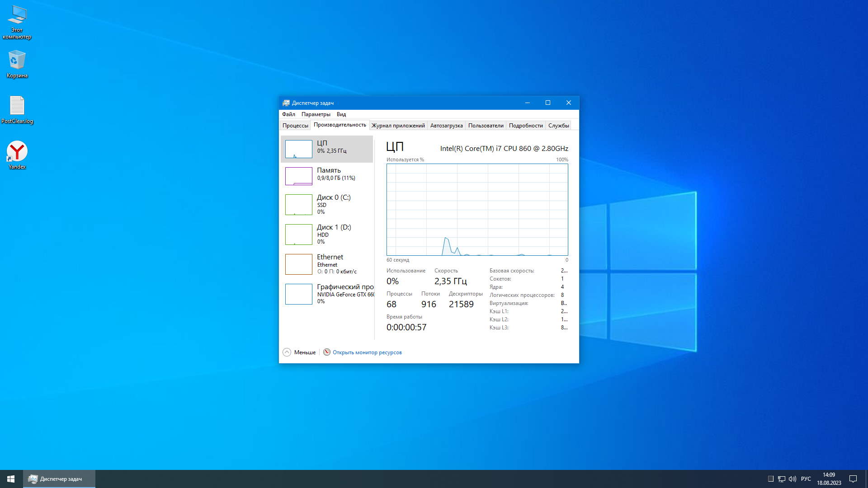
Task: Select Диск 1 (D:) HDD graph
Action: [298, 234]
